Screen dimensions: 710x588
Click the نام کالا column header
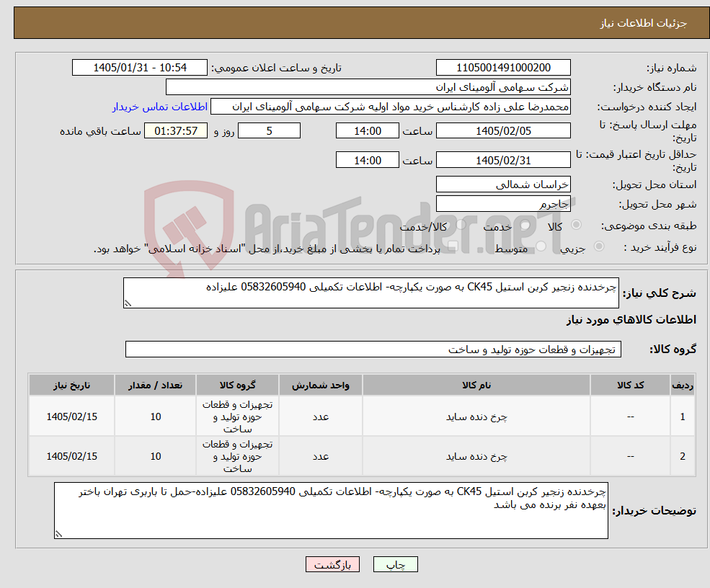click(x=476, y=386)
